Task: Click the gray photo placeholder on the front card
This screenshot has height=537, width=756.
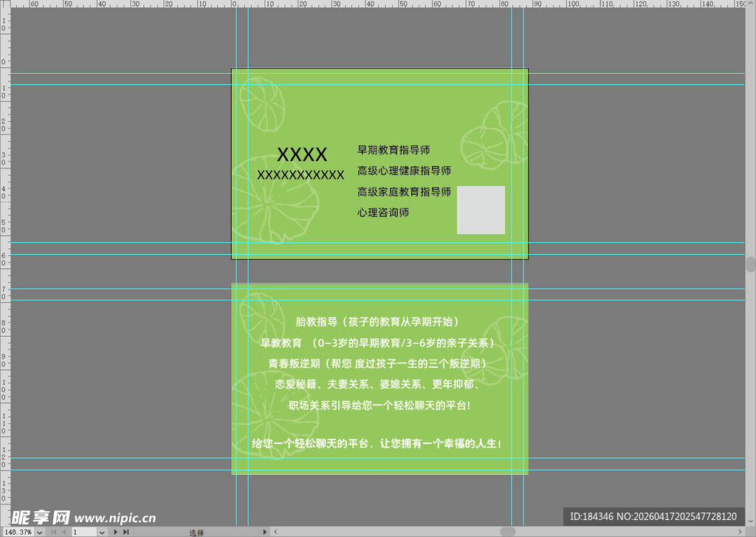Action: pos(481,211)
